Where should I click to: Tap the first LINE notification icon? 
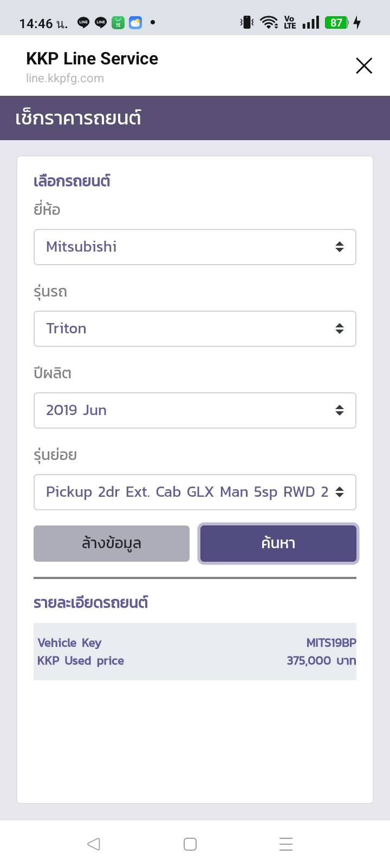(83, 23)
